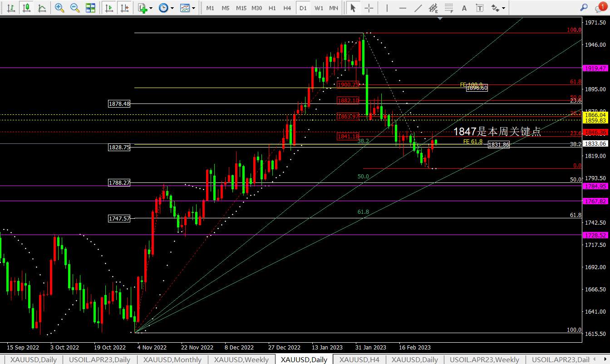Click the 1828.75 price label
The width and height of the screenshot is (610, 364).
pos(119,148)
